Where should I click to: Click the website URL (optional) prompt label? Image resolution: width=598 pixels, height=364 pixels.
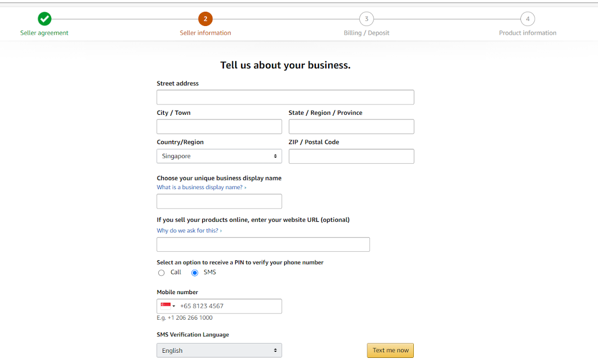(x=253, y=220)
